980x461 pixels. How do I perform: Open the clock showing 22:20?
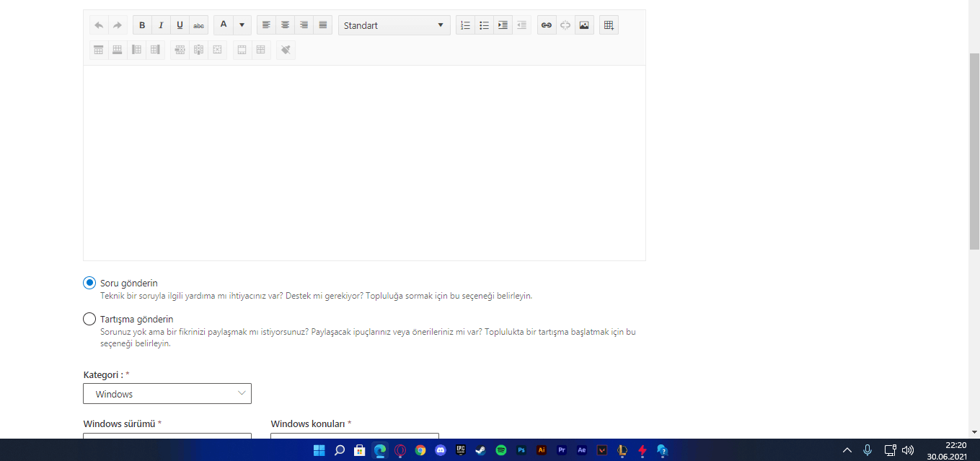point(946,450)
